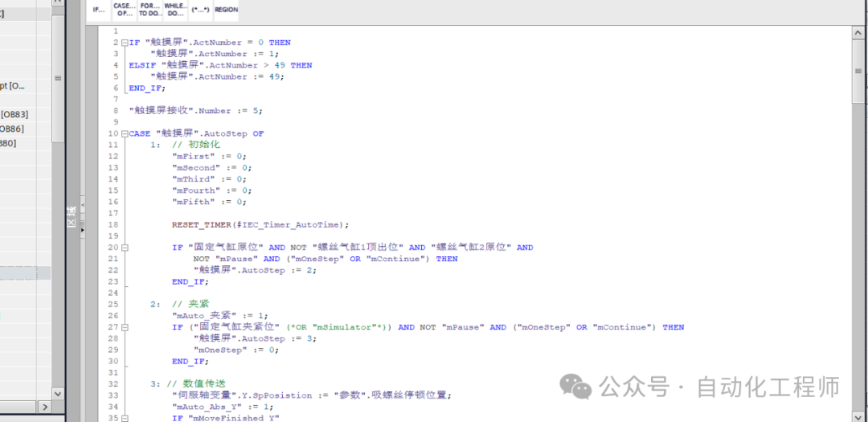Insert an IF statement template
Screen dimensions: 868x422
99,10
